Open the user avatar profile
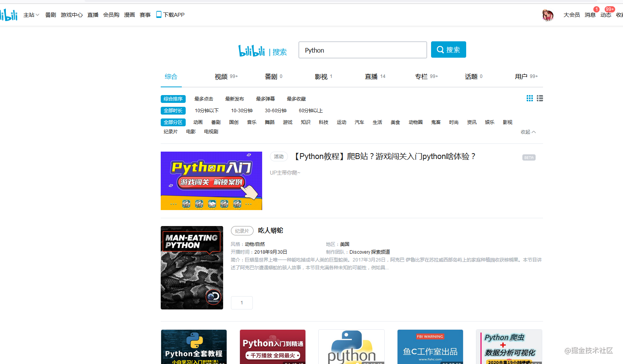This screenshot has width=623, height=364. 548,15
